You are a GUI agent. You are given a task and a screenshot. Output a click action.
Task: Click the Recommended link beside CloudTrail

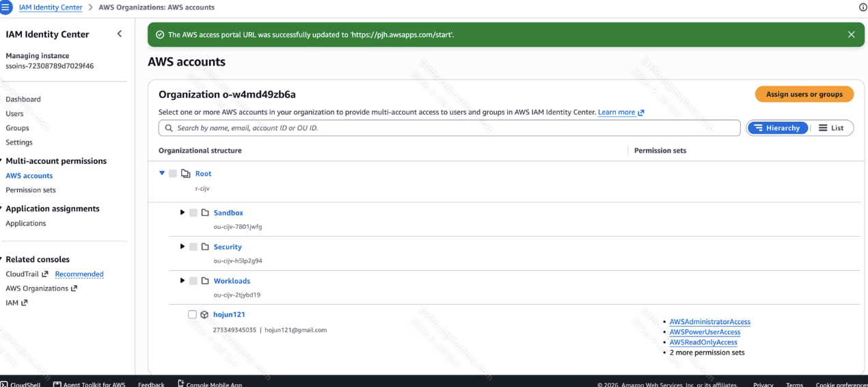click(79, 274)
